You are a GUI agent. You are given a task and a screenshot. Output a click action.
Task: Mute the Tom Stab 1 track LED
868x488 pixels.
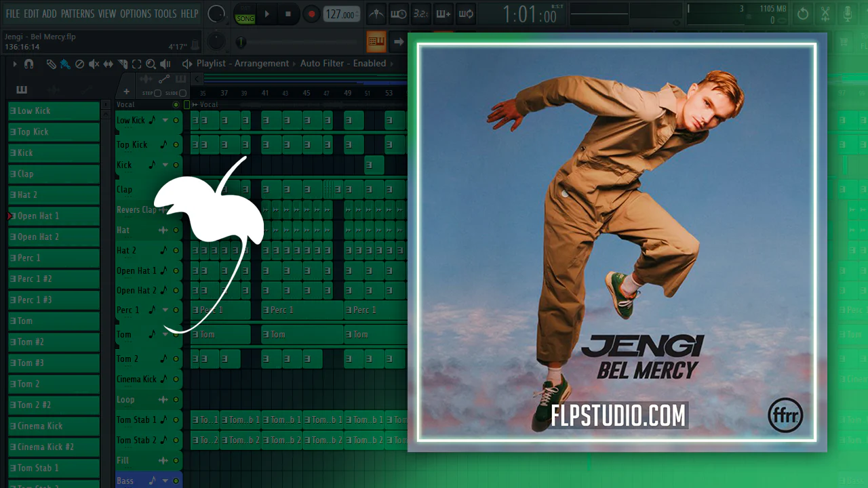pos(176,420)
